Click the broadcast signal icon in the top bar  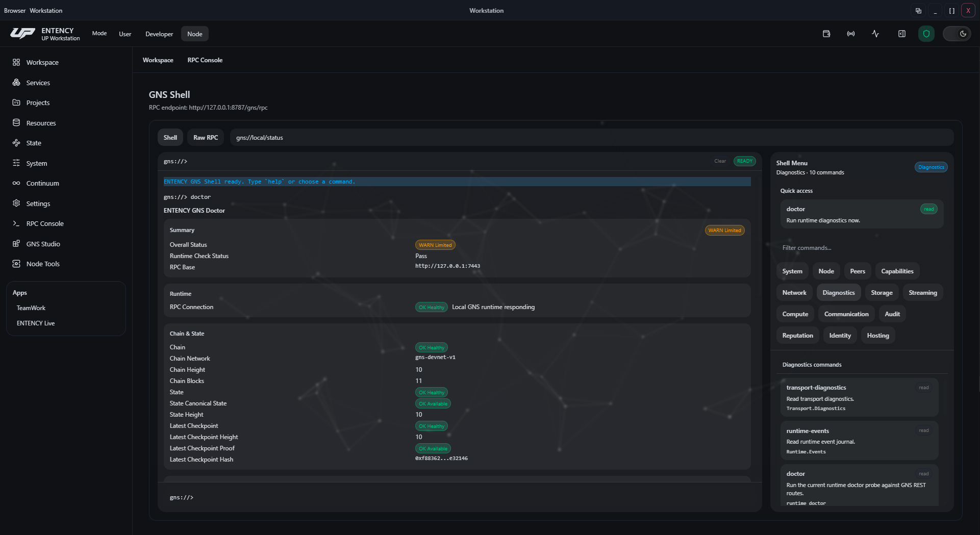click(x=851, y=34)
